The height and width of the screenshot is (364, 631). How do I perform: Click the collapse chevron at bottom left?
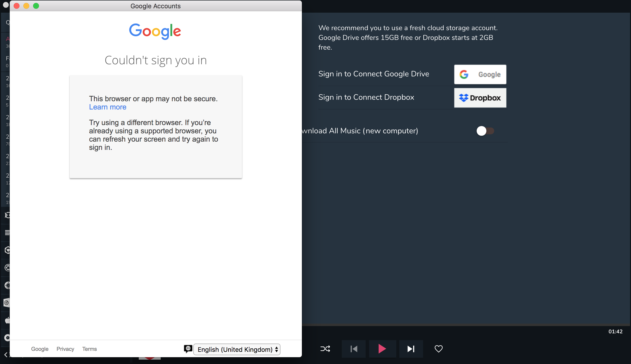point(6,355)
